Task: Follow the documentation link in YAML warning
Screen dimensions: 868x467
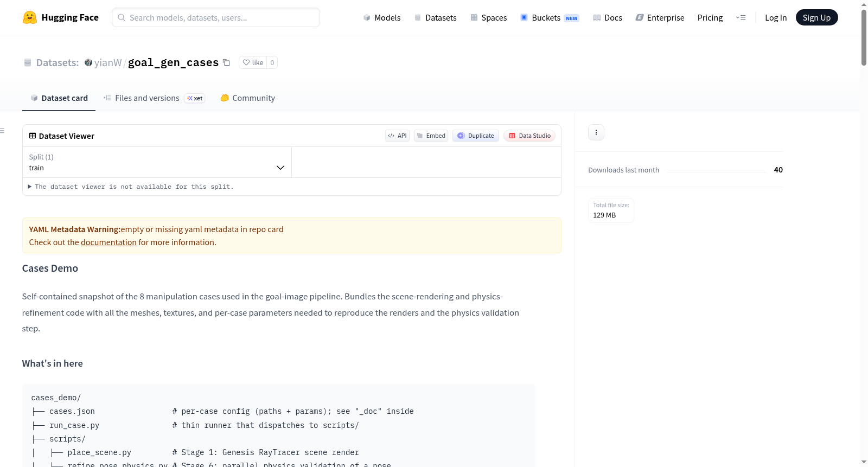Action: (x=108, y=242)
